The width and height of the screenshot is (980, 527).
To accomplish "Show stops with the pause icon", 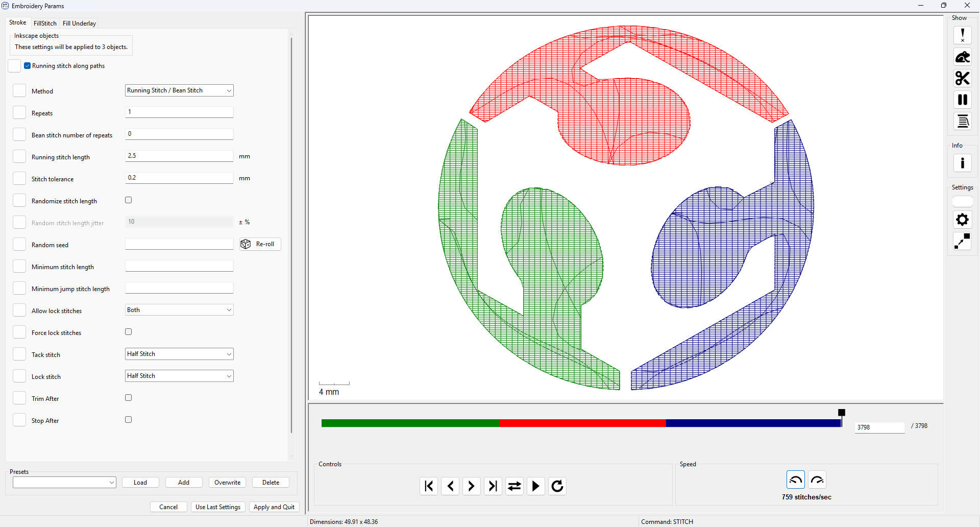I will (962, 100).
